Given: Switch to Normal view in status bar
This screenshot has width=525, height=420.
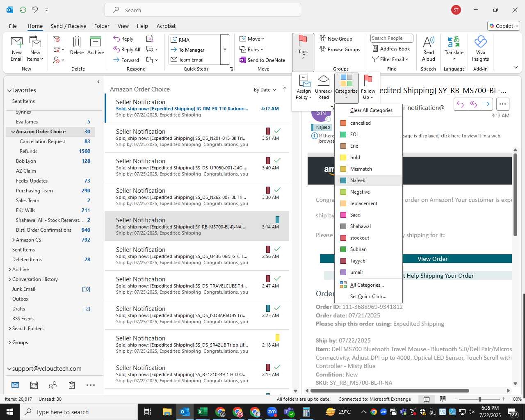Looking at the screenshot, I should coord(427,399).
